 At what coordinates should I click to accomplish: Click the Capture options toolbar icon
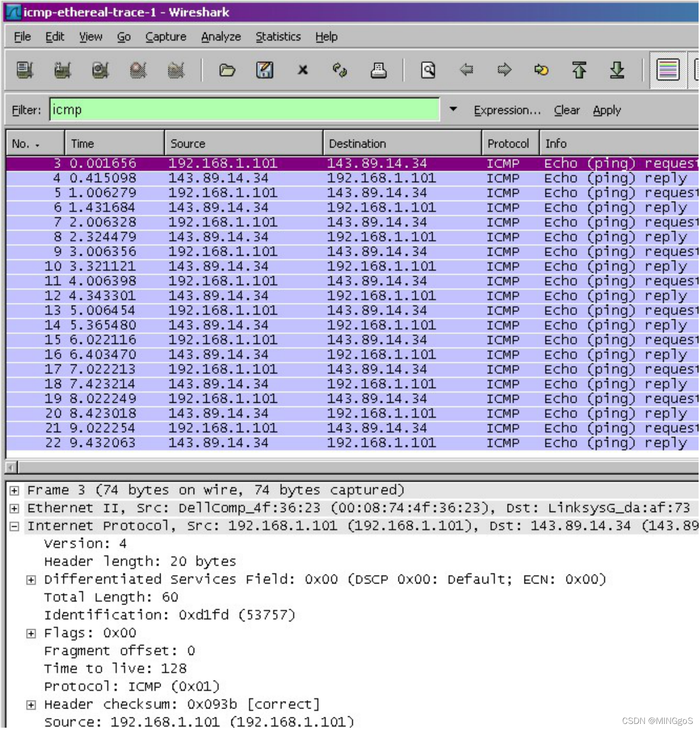pos(63,70)
